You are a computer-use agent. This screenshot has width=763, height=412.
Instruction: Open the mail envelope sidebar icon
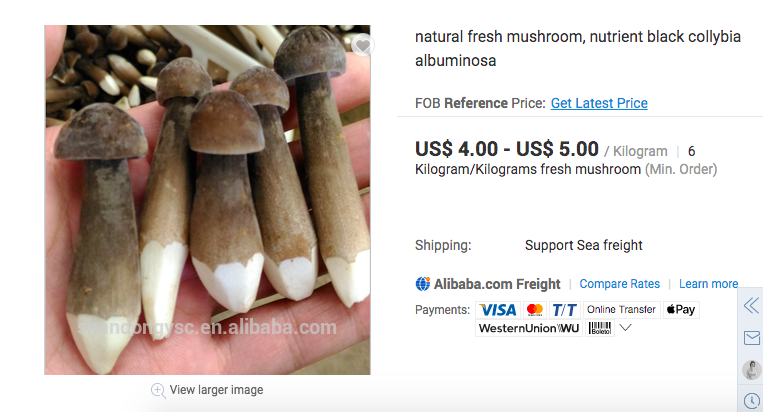pos(752,338)
